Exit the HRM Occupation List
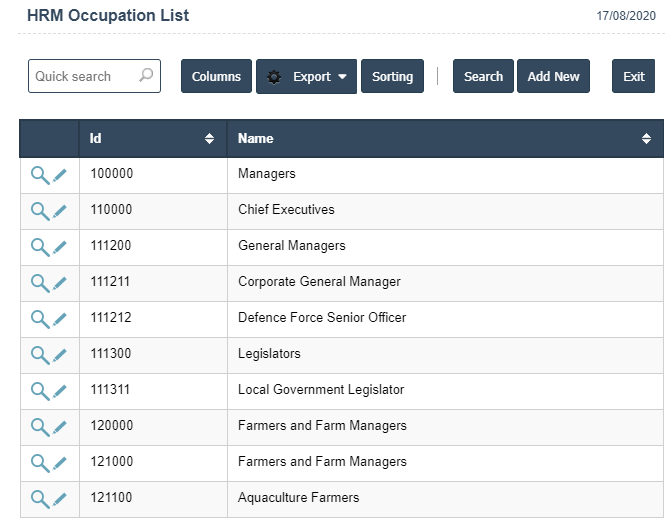669x522 pixels. point(633,77)
